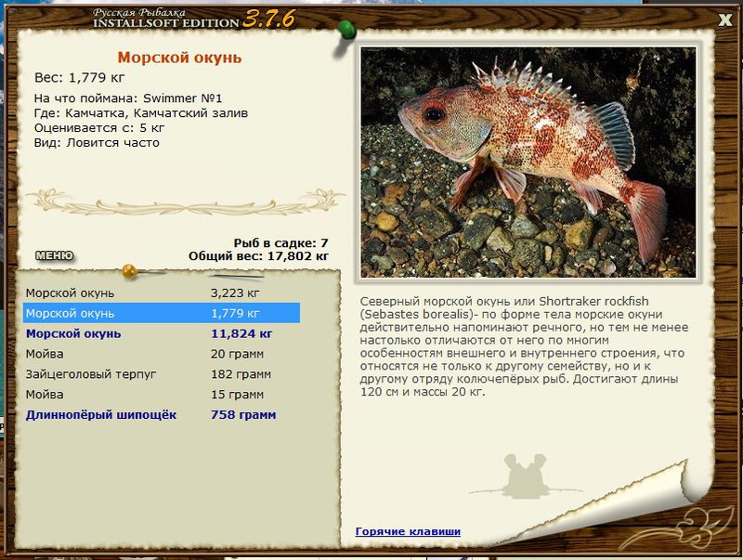The width and height of the screenshot is (743, 560).
Task: Select highlighted Морской окунь 1,779 кг row
Action: (162, 313)
